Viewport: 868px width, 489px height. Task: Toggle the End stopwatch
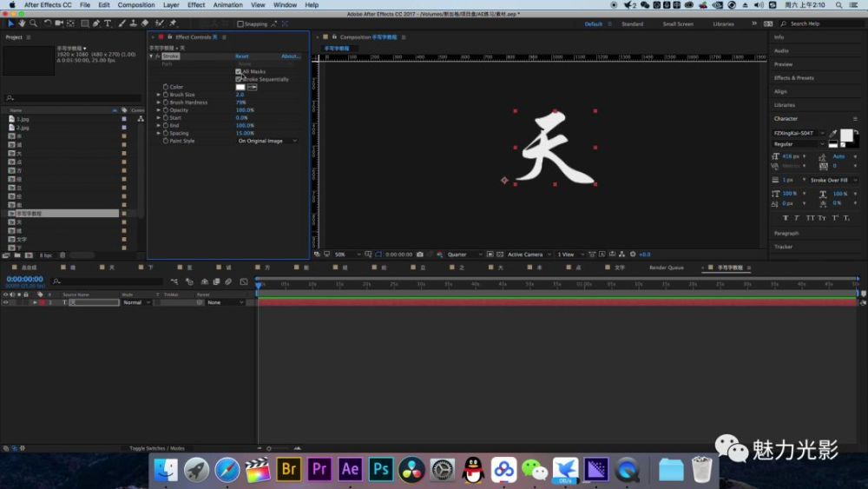coord(166,126)
